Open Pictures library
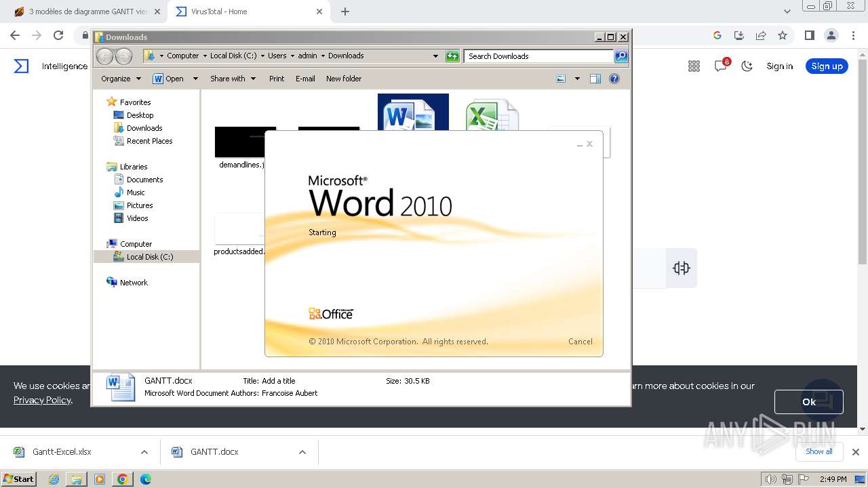 tap(140, 205)
